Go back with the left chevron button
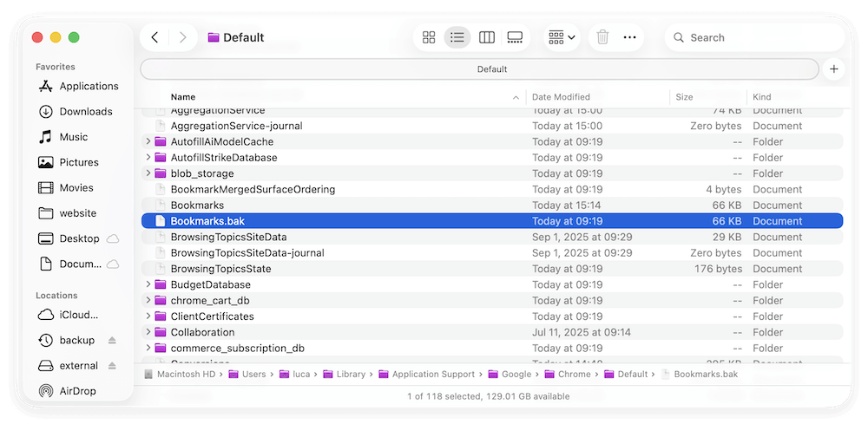Image resolution: width=868 pixels, height=424 pixels. [x=155, y=37]
